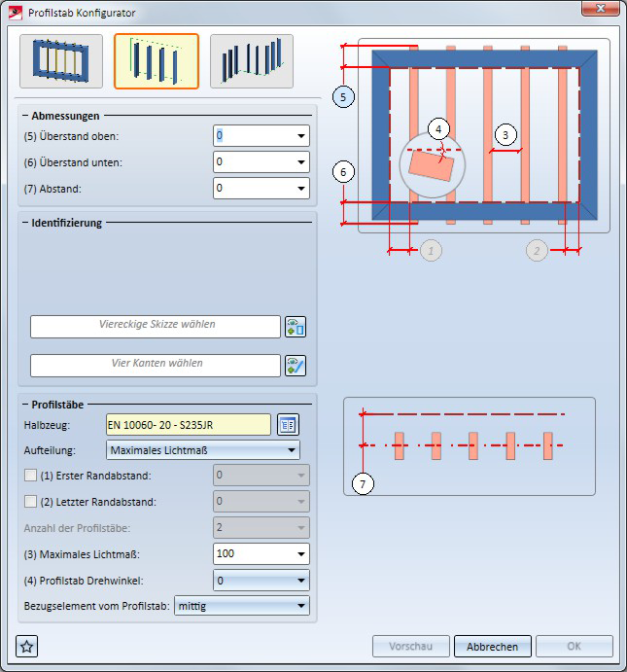Close the Profilstab Konfigurator dialog
The width and height of the screenshot is (627, 672).
point(601,9)
